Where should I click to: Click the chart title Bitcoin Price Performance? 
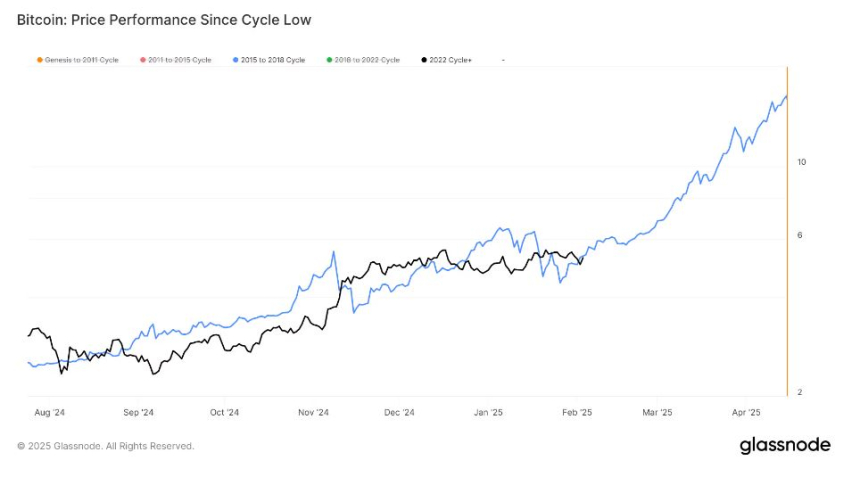[x=164, y=20]
